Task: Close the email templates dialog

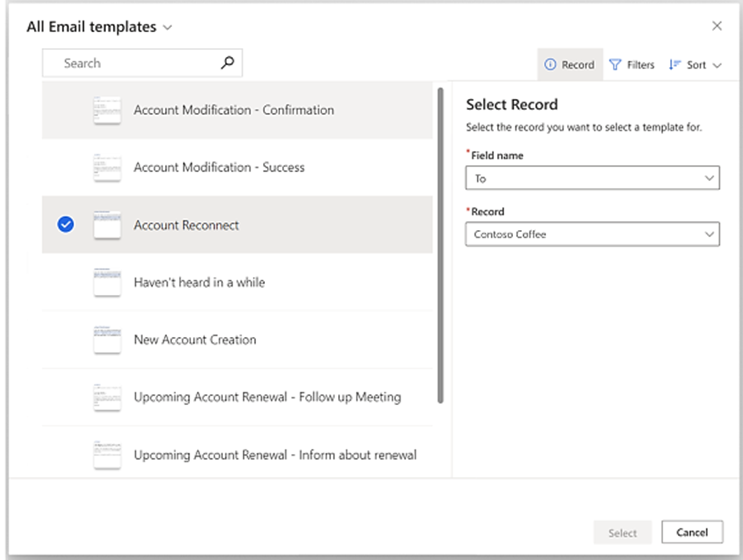Action: tap(717, 26)
